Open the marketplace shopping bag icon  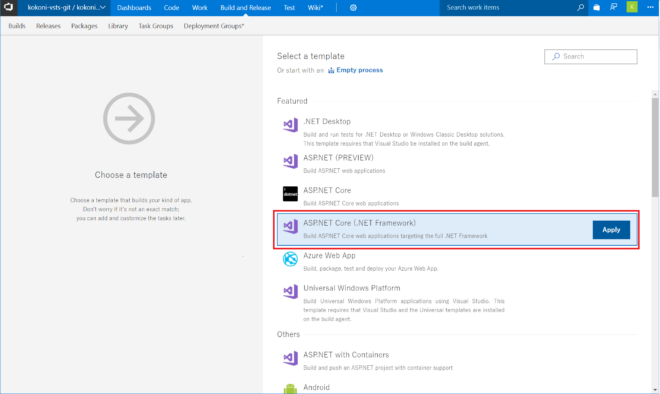[596, 7]
